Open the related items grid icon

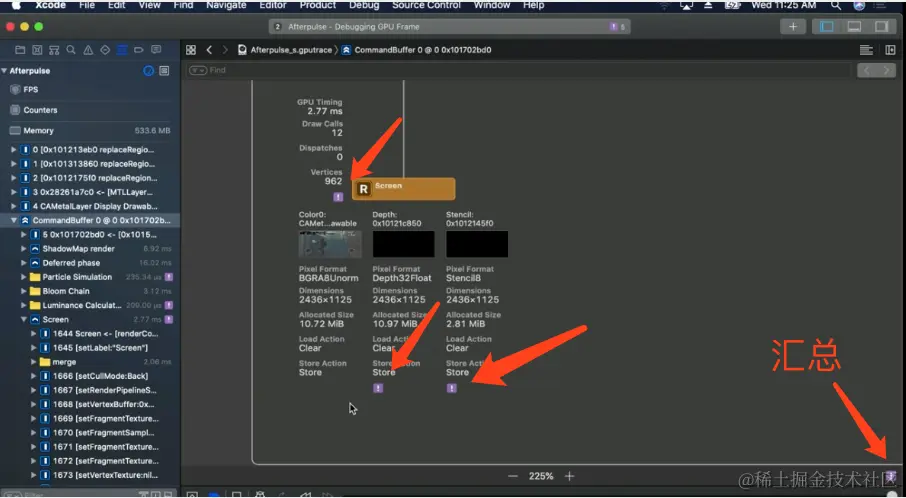[191, 50]
